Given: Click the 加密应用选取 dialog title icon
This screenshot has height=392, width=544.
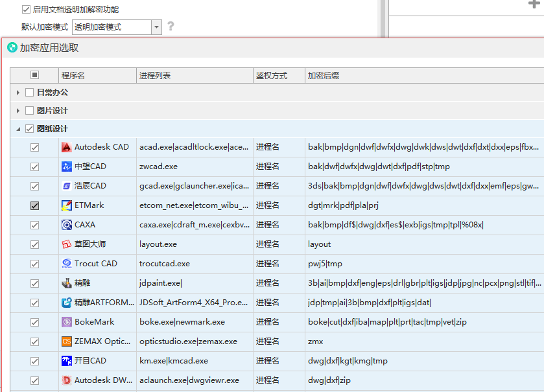Looking at the screenshot, I should [x=12, y=47].
